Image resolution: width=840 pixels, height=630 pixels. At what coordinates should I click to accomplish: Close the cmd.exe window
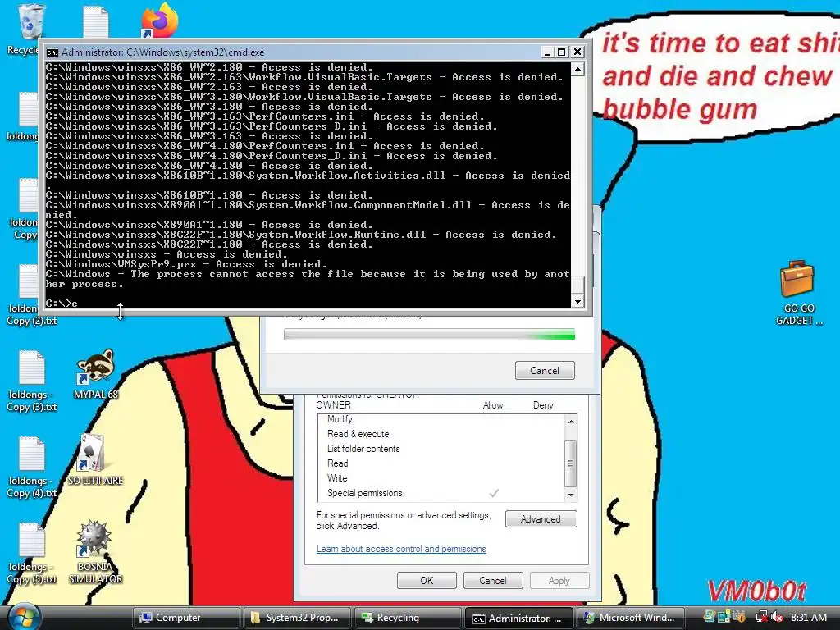pos(577,52)
